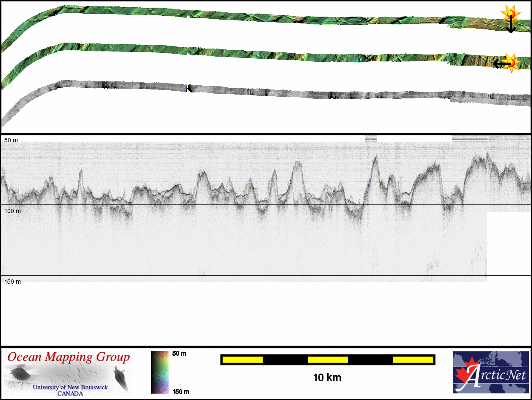Screen dimensions: 532x400
Task: Click the University of New Brunswick text
Action: pos(70,387)
